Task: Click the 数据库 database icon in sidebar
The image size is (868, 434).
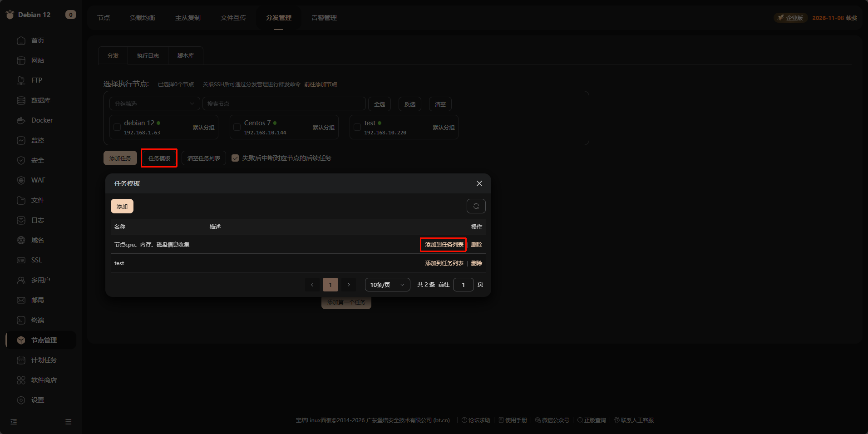Action: click(21, 100)
